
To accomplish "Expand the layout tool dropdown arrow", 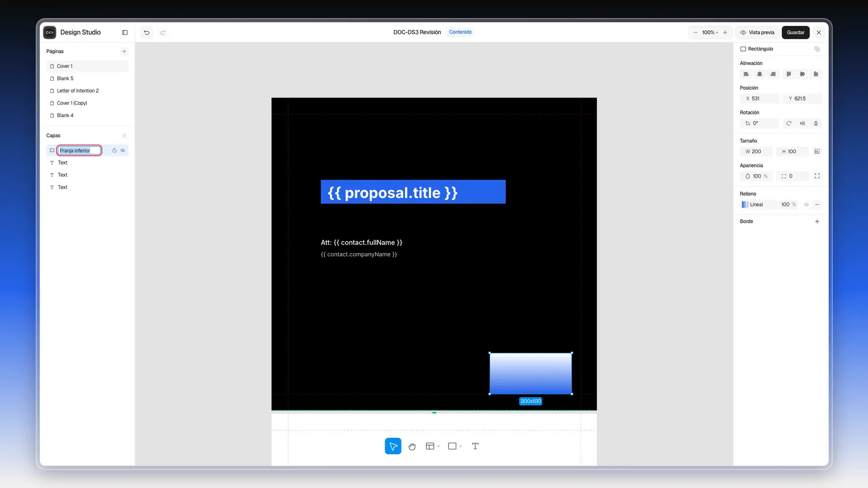I will pyautogui.click(x=439, y=446).
